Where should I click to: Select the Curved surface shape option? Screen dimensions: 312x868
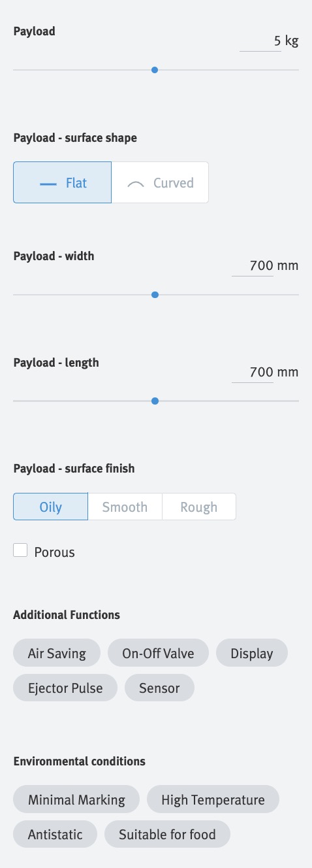(160, 183)
